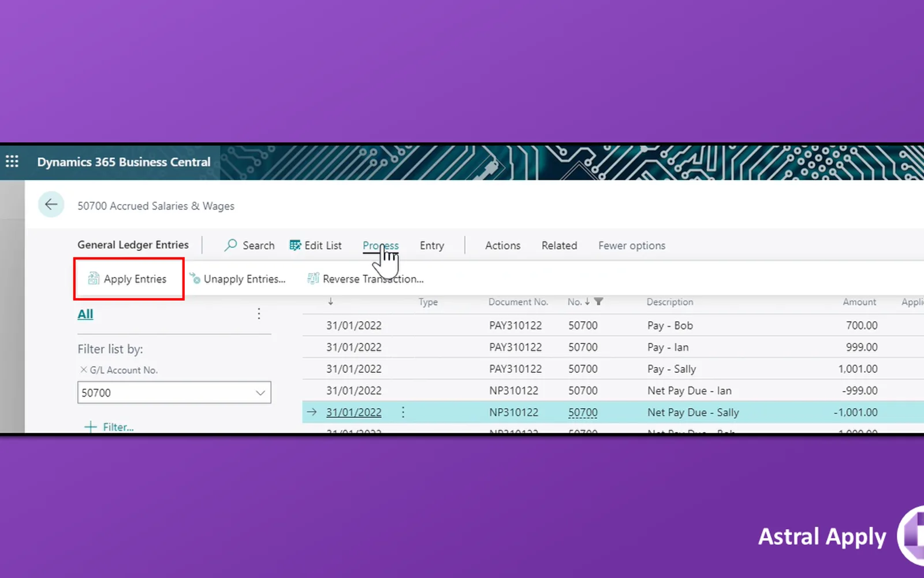
Task: Open the app launcher grid icon
Action: 12,162
